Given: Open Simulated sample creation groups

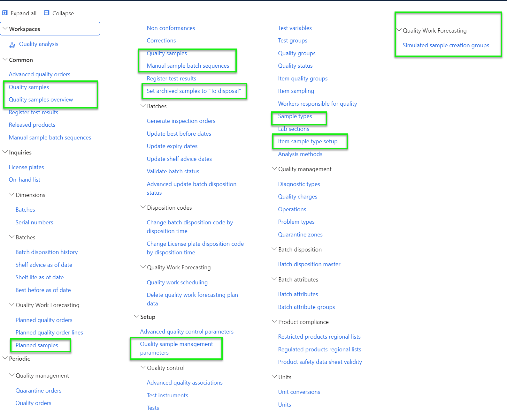Looking at the screenshot, I should click(x=446, y=45).
